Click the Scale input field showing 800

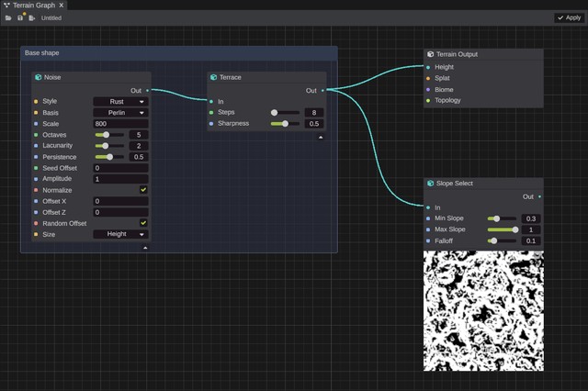pos(120,124)
